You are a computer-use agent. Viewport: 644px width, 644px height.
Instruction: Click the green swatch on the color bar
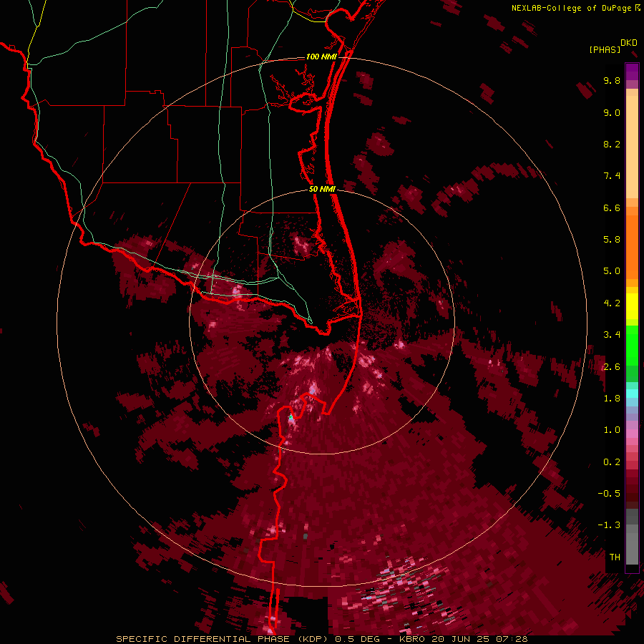click(632, 345)
